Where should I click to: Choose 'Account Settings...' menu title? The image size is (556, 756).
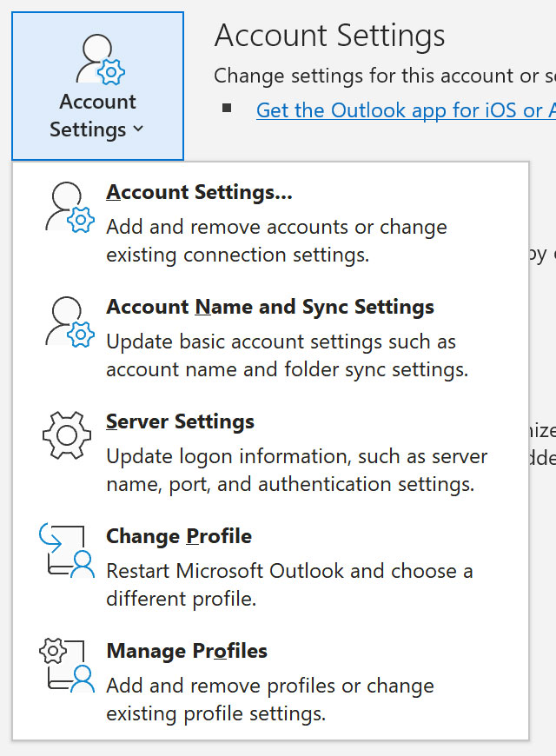(199, 192)
